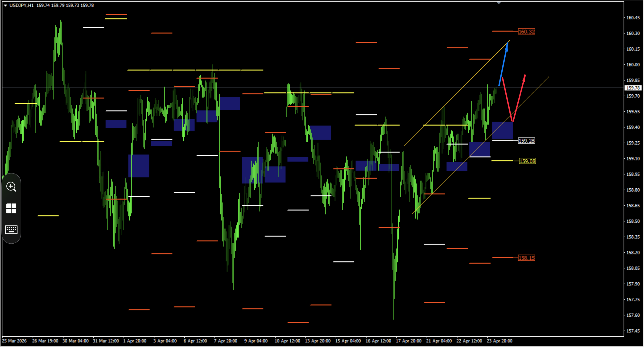
Task: Click the 30 Mar 04:00 time label
Action: (75, 341)
